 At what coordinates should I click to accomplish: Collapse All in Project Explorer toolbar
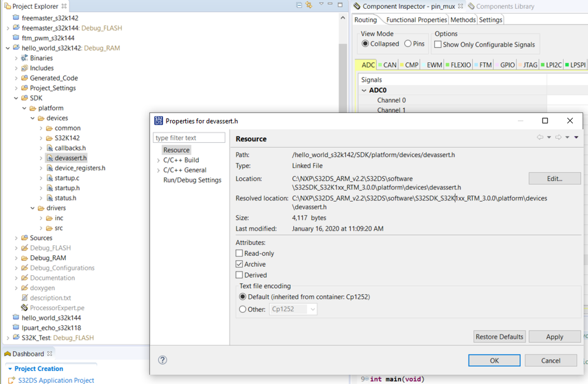pos(299,5)
